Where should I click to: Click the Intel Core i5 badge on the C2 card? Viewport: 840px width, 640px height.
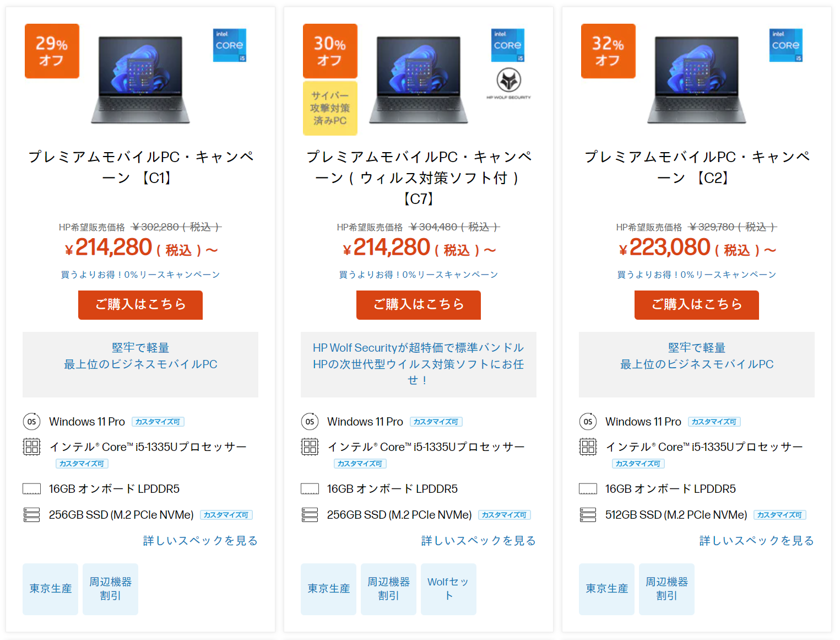(x=786, y=45)
